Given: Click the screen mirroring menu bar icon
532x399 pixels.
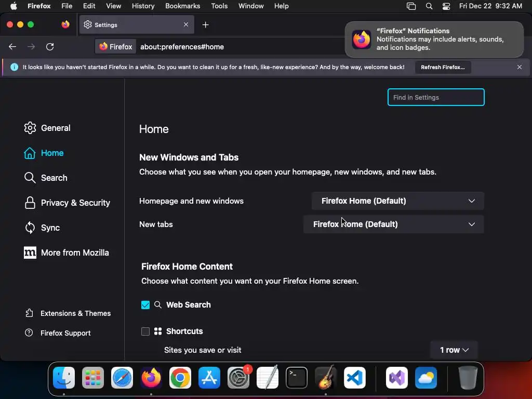Looking at the screenshot, I should click(411, 6).
